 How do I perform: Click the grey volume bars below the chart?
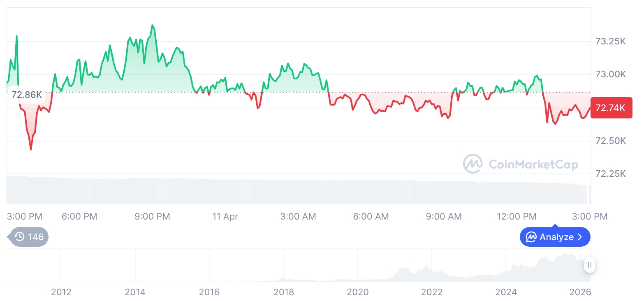(288, 191)
